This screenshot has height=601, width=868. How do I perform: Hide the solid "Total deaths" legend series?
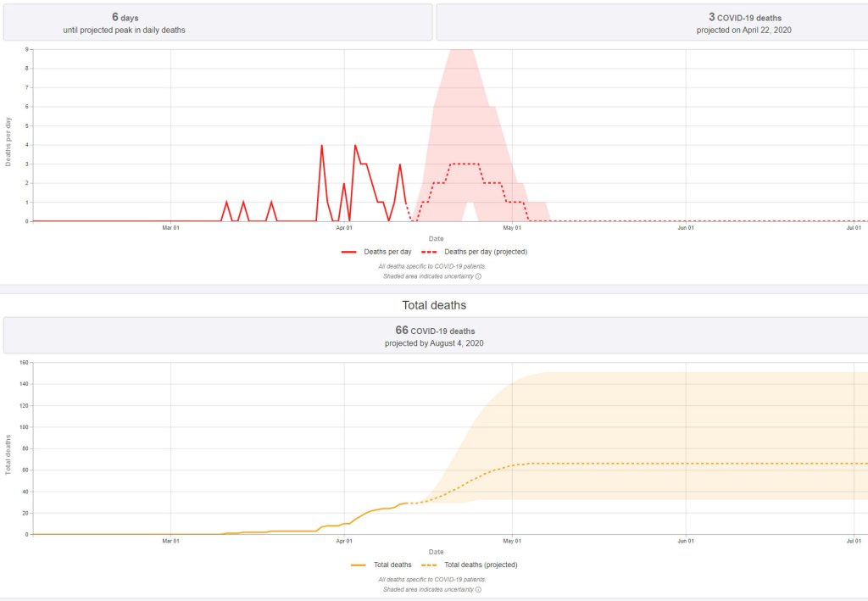click(x=390, y=565)
